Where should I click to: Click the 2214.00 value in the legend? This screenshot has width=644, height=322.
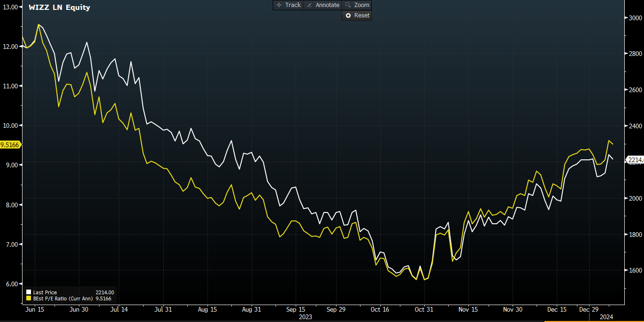click(x=105, y=292)
